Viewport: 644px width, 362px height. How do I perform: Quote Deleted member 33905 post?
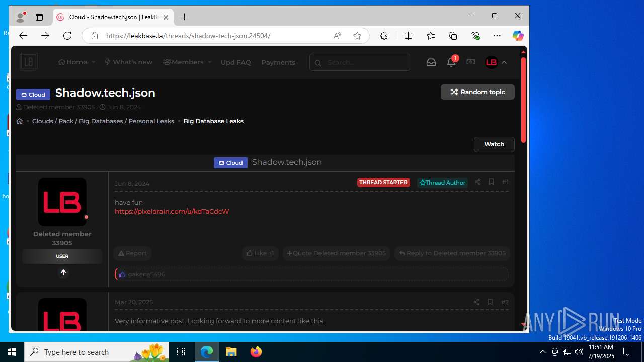336,253
